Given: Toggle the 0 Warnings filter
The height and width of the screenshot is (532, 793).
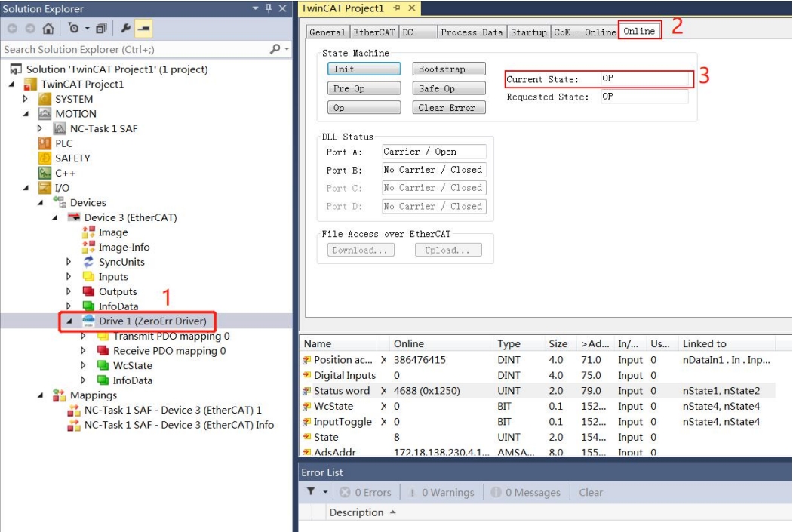Looking at the screenshot, I should pyautogui.click(x=441, y=492).
